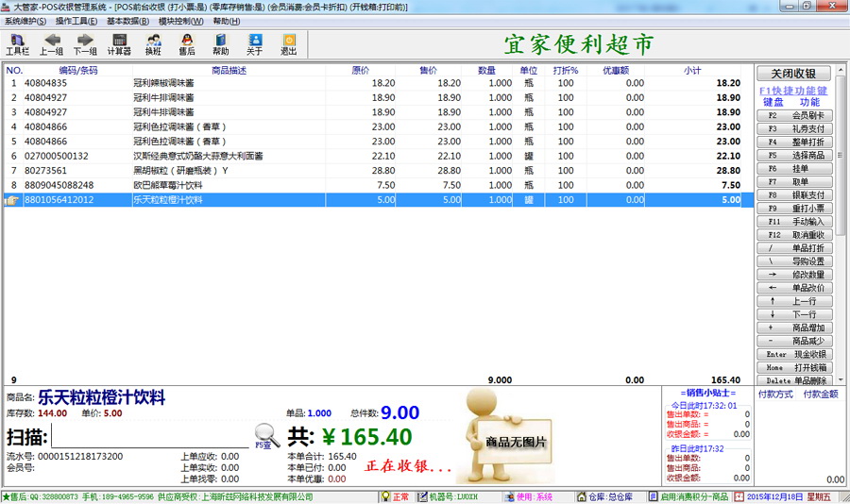Click the 下一行 button

(794, 314)
